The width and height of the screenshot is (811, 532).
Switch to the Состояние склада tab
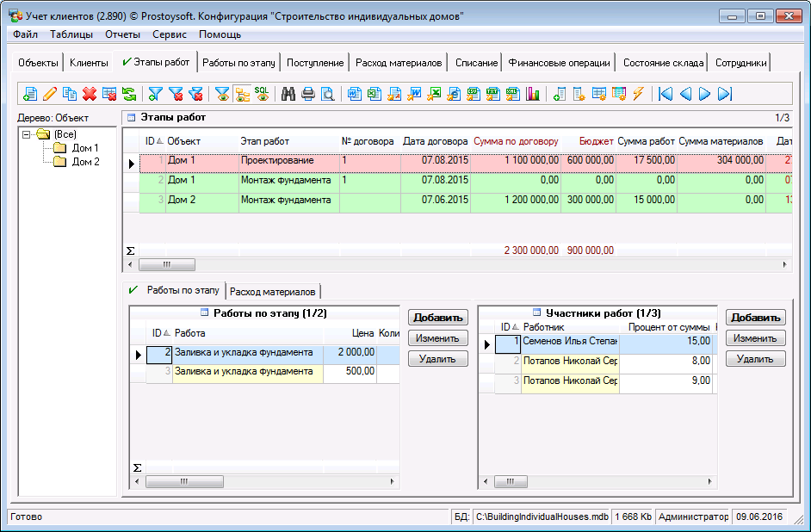point(663,63)
